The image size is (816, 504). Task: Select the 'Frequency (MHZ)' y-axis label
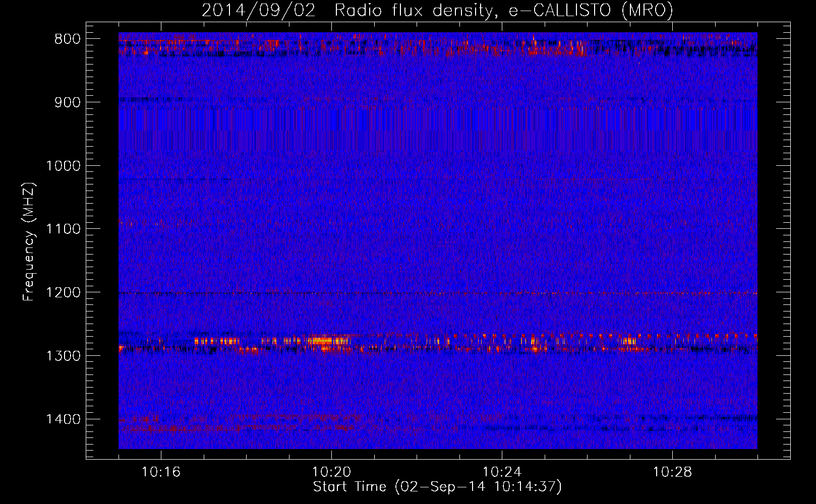(x=29, y=242)
